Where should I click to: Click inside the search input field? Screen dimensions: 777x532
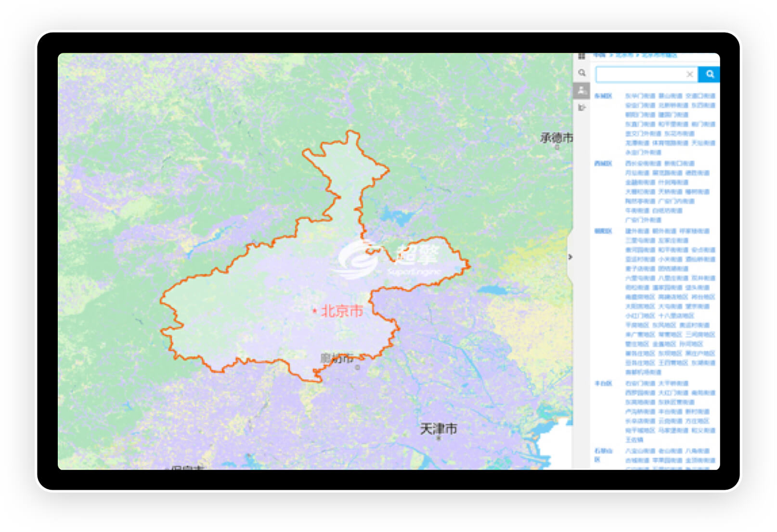pyautogui.click(x=639, y=74)
